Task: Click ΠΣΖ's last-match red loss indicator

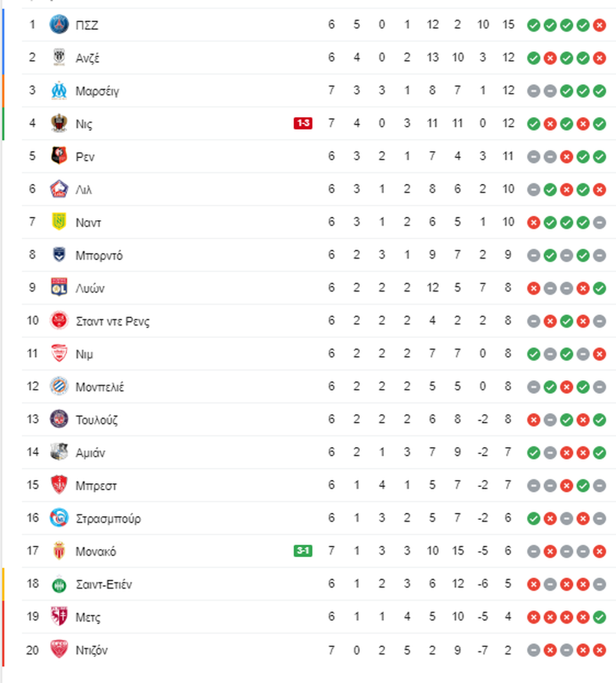Action: [x=600, y=25]
